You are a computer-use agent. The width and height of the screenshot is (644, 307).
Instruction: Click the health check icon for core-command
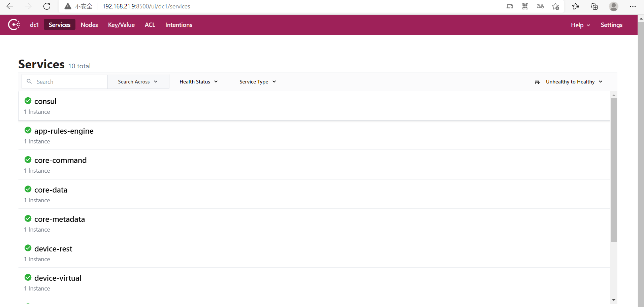(x=28, y=160)
